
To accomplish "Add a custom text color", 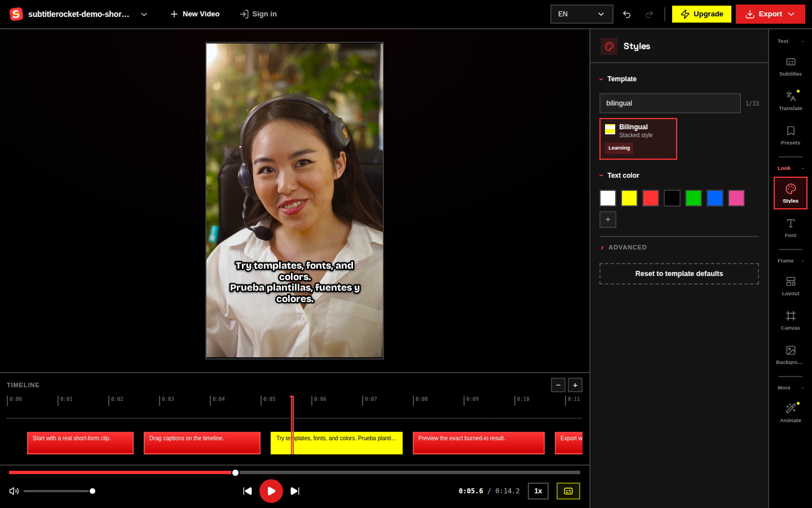I will [x=608, y=220].
